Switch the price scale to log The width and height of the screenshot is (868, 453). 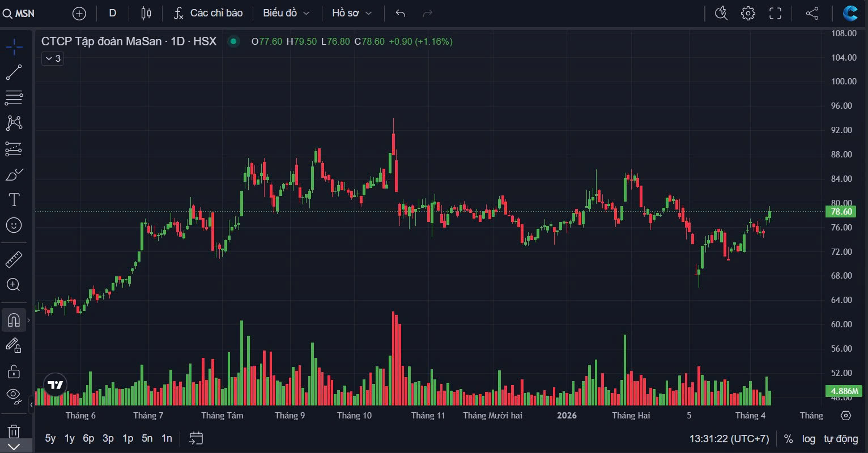809,439
